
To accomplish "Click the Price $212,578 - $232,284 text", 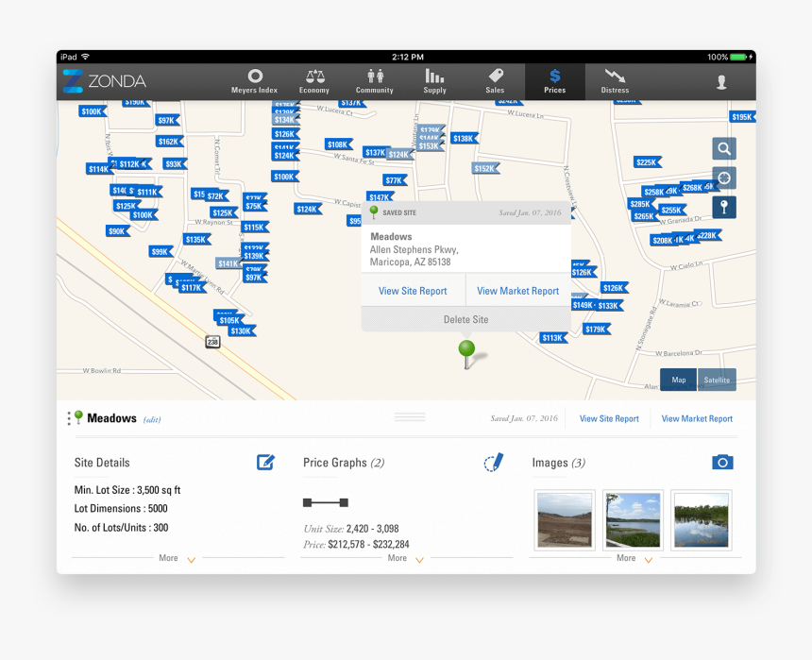I will [356, 544].
